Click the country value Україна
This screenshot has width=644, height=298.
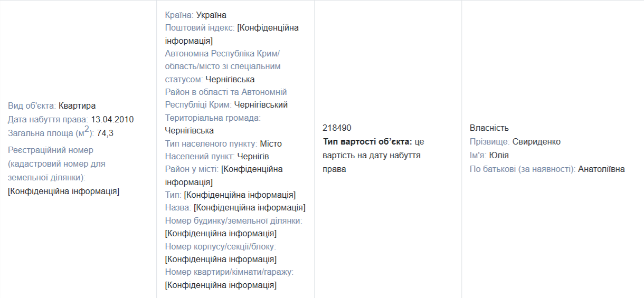[211, 15]
